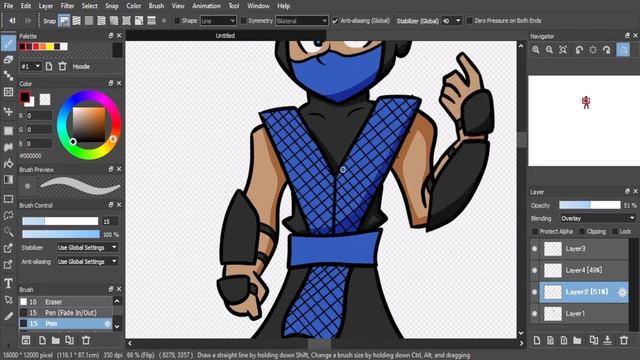Delete palette color with trash icon
Screen dimensions: 640x360
click(62, 66)
